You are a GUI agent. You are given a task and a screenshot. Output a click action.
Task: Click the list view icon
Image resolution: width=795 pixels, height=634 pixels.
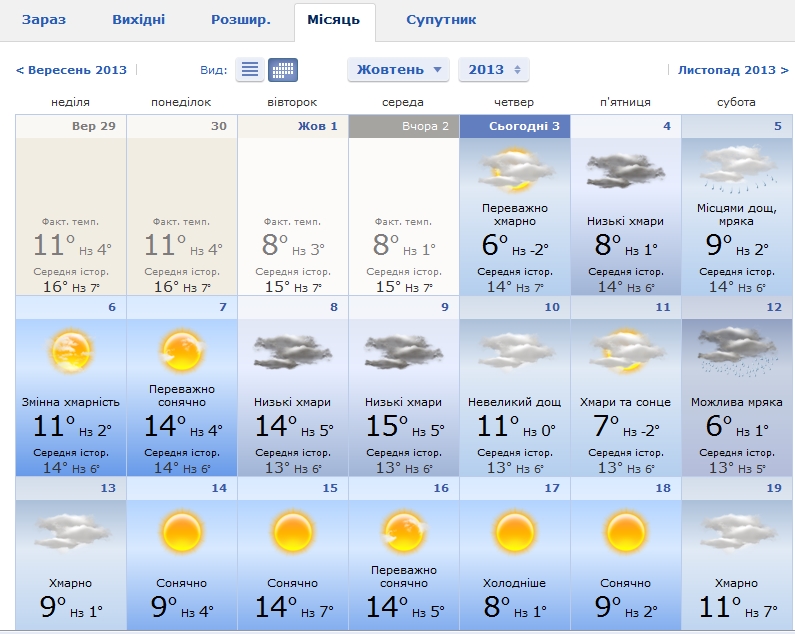[x=250, y=70]
